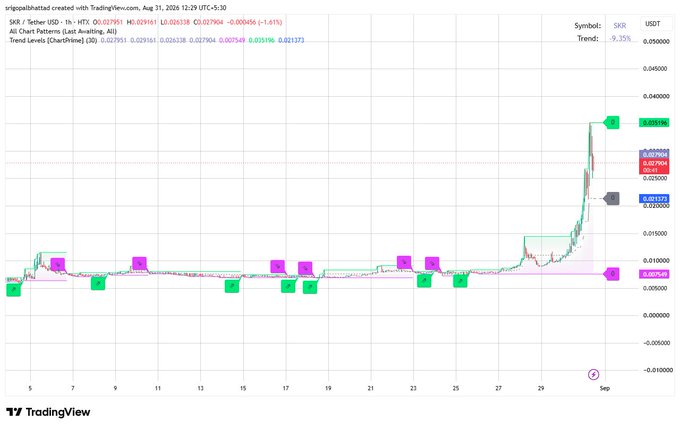This screenshot has height=428, width=680.
Task: Select the All Chart Patterns indicator legend
Action: click(63, 31)
